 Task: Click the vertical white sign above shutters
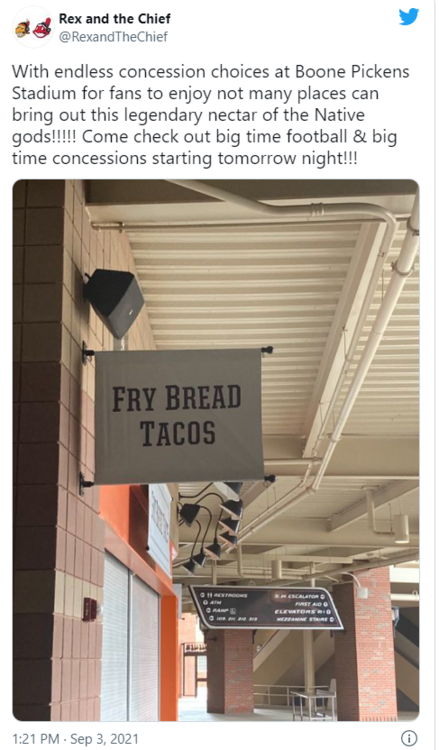160,527
